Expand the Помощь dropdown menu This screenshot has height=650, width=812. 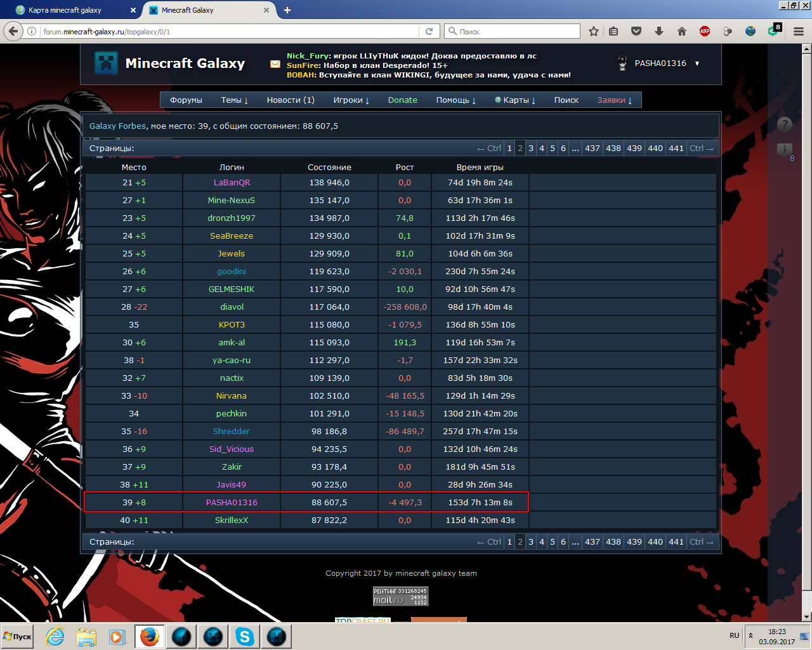(456, 100)
